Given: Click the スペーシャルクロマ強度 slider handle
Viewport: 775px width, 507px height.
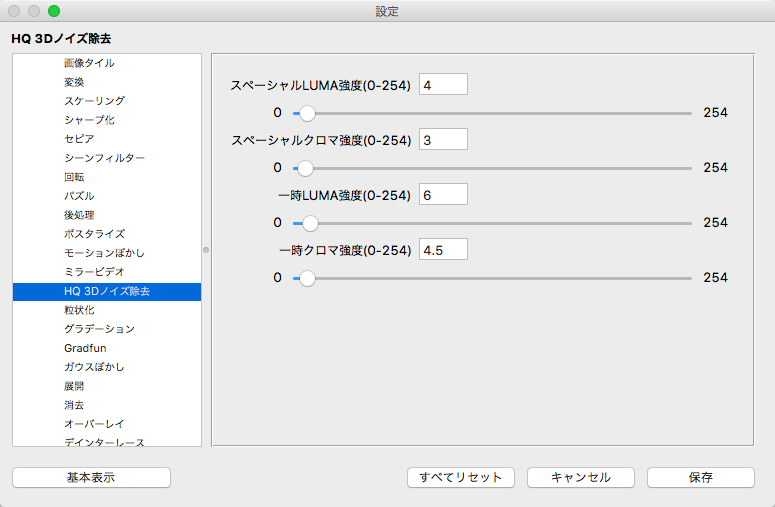Looking at the screenshot, I should pos(305,168).
